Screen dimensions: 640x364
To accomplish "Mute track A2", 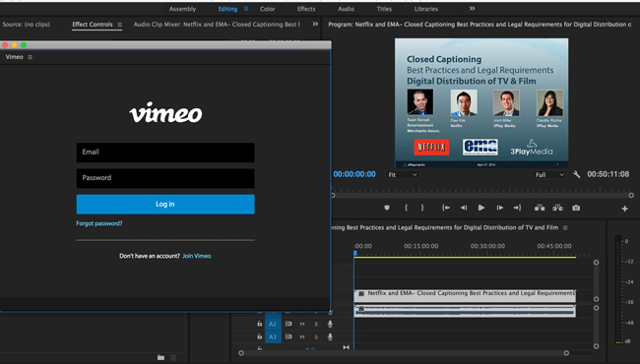I will click(302, 324).
